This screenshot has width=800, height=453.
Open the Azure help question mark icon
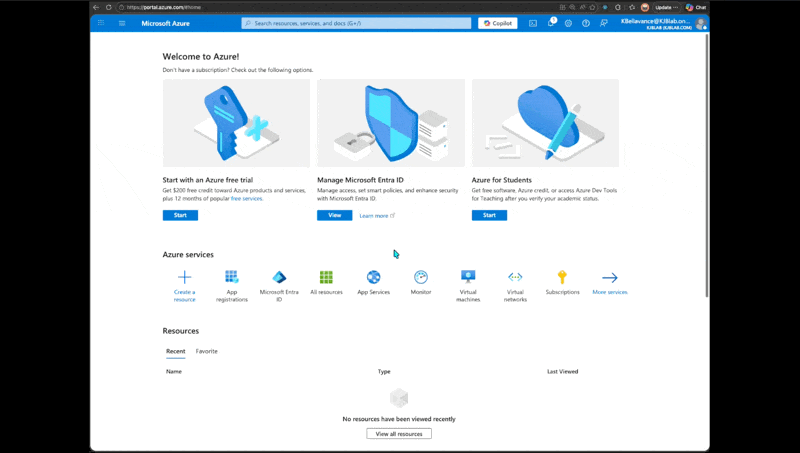pyautogui.click(x=586, y=23)
